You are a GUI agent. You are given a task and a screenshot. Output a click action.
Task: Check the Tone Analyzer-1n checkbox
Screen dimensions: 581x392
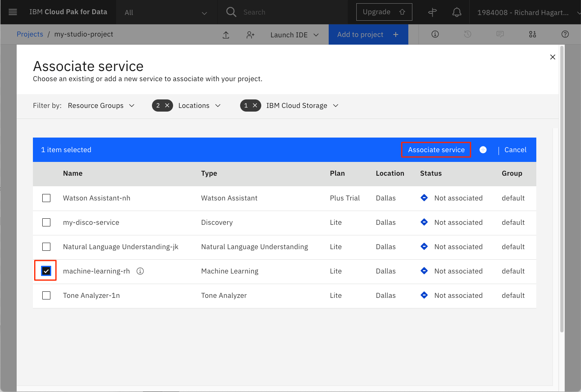46,295
